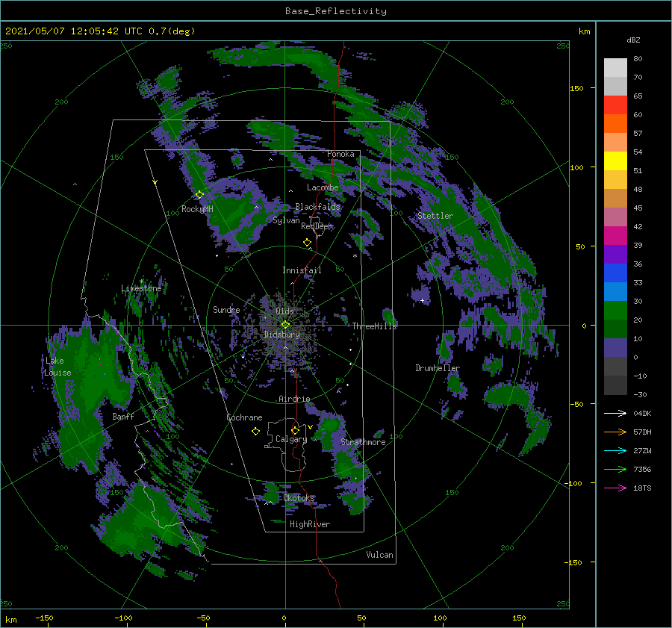Click the Olds town label

(x=284, y=311)
